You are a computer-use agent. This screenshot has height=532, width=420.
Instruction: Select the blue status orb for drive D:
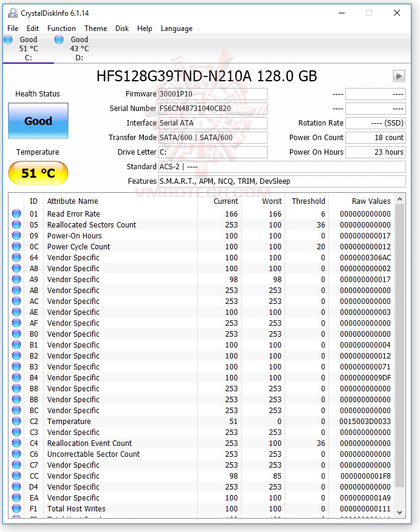click(x=59, y=39)
